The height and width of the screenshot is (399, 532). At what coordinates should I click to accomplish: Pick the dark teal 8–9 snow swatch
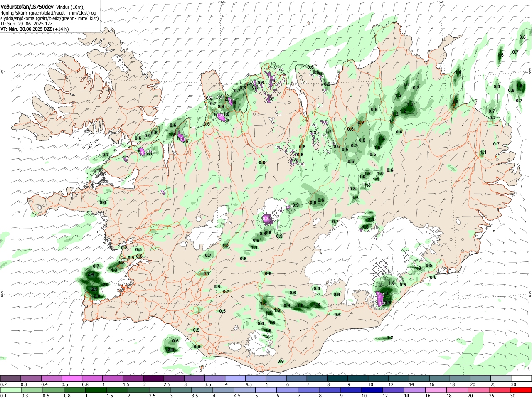(337, 379)
